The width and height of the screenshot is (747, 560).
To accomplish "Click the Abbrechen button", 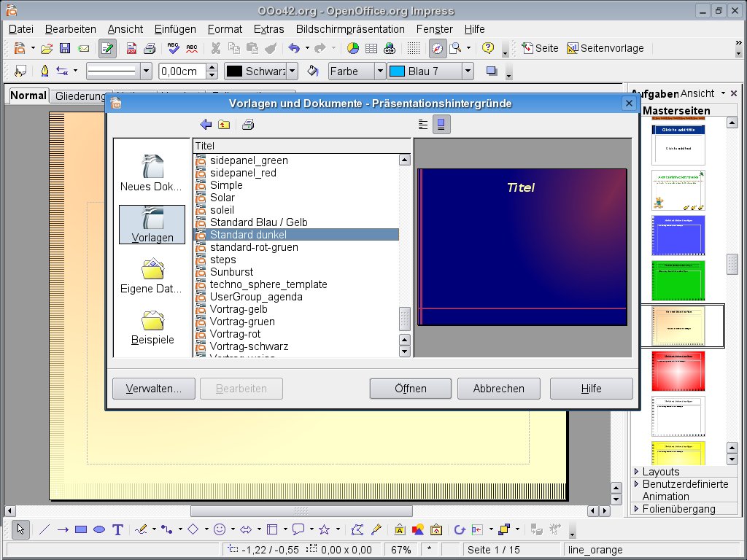I will [x=498, y=389].
